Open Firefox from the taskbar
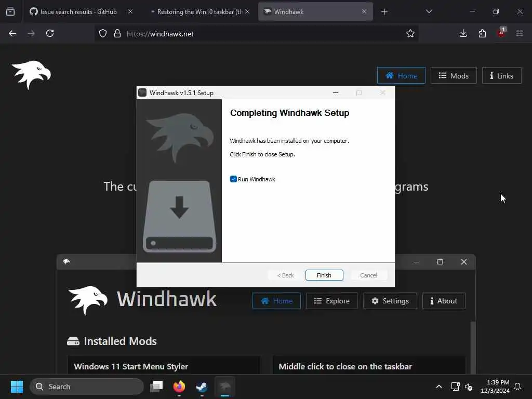Viewport: 532px width, 399px height. point(179,387)
